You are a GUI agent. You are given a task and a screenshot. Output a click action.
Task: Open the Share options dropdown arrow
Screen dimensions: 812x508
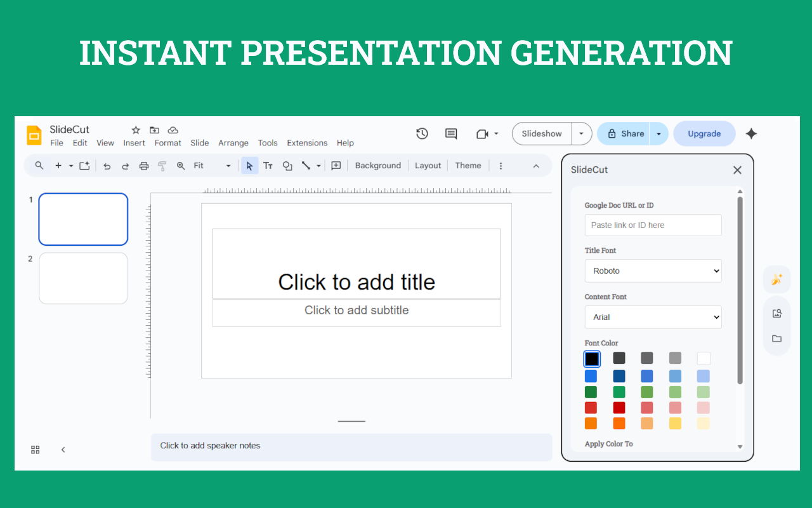pyautogui.click(x=659, y=134)
